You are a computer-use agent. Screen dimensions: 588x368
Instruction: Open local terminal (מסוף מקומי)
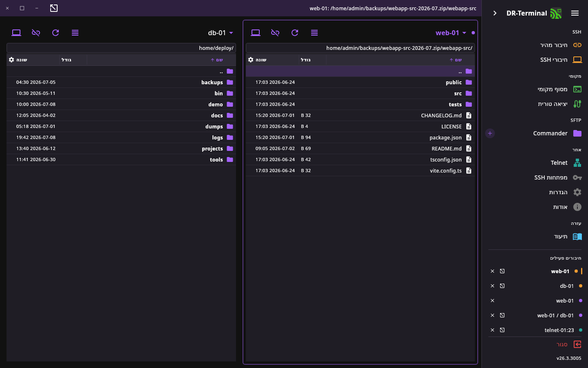click(535, 89)
